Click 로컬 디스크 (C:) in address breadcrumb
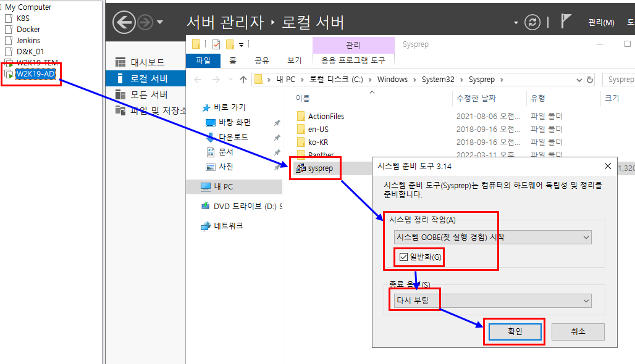The image size is (635, 364). point(336,80)
